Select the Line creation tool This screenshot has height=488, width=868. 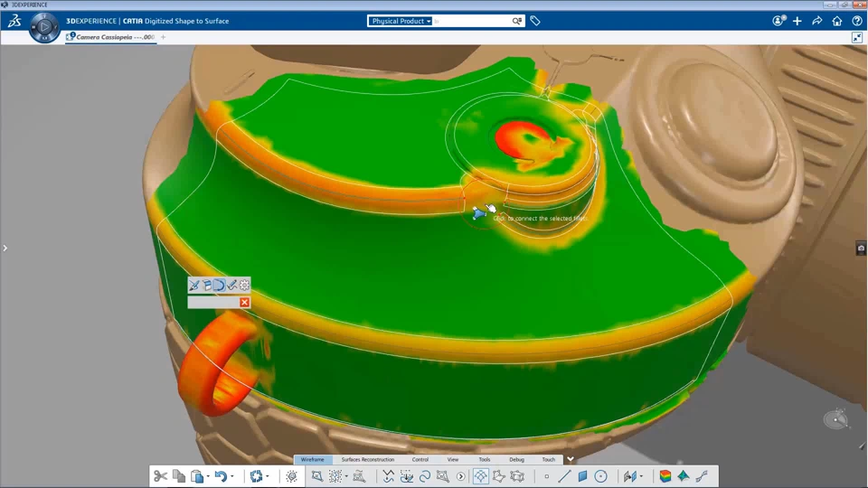point(564,476)
